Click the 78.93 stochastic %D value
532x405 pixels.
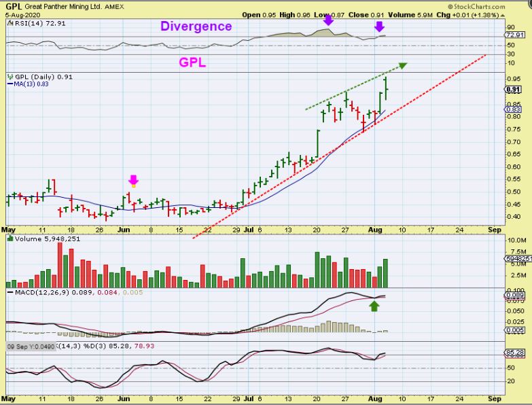[144, 346]
